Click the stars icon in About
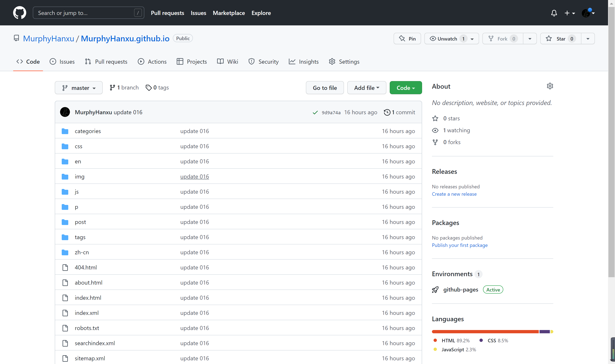Viewport: 615px width, 364px height. (435, 119)
